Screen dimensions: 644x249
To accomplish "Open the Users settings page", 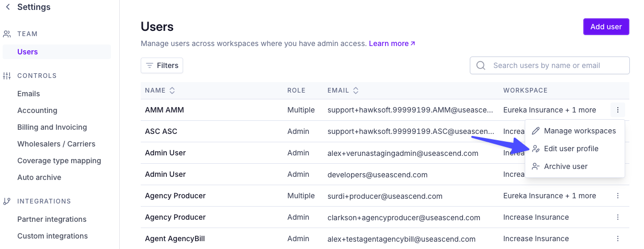I will click(57, 52).
